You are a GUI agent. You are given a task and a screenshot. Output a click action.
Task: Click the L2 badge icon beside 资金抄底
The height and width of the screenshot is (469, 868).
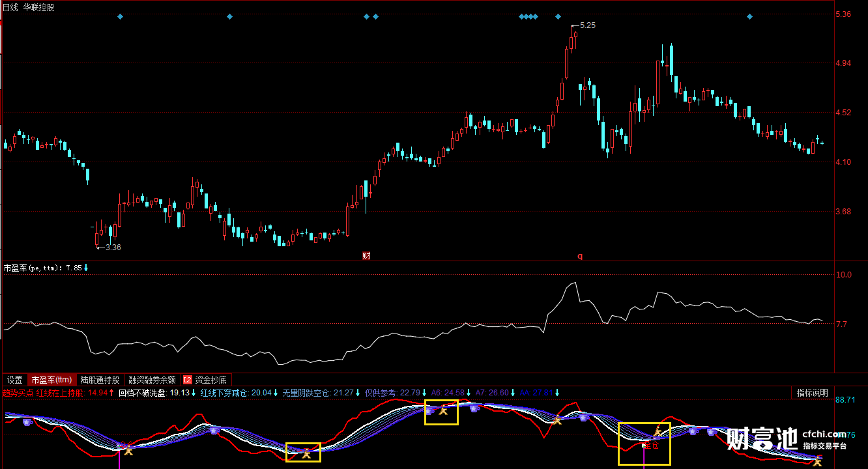click(188, 380)
